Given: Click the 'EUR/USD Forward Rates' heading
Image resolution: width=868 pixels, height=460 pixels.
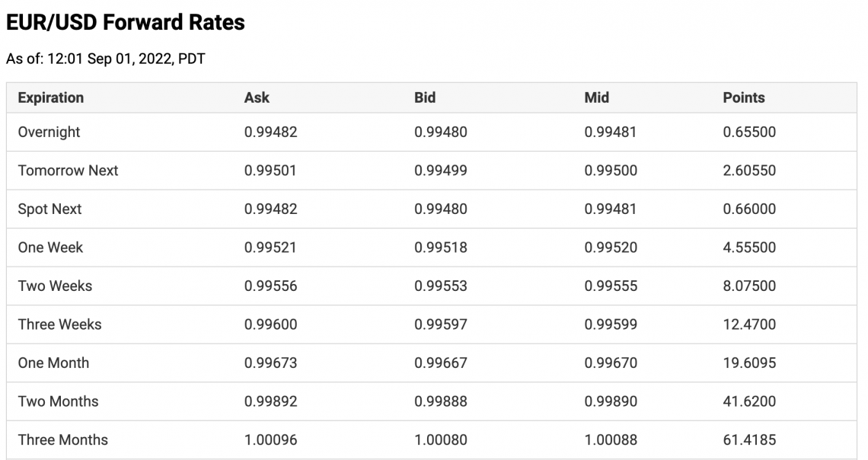Looking at the screenshot, I should click(126, 23).
